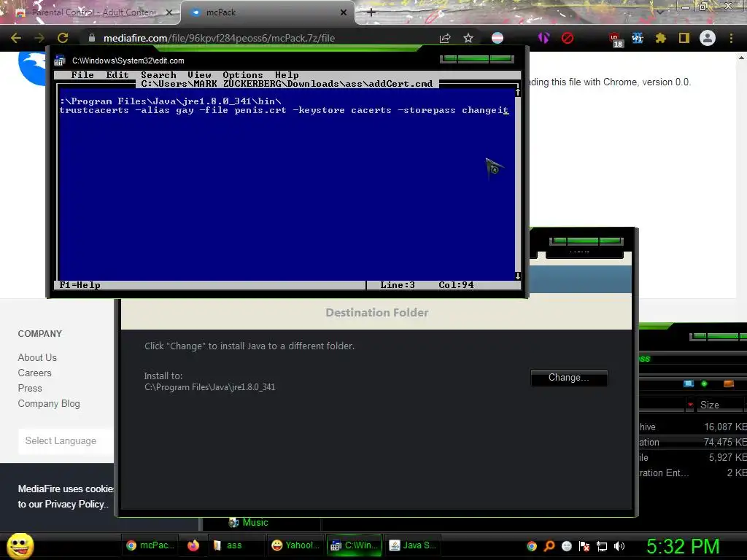Click red sort arrow beside Size column
The height and width of the screenshot is (560, 747).
[690, 405]
